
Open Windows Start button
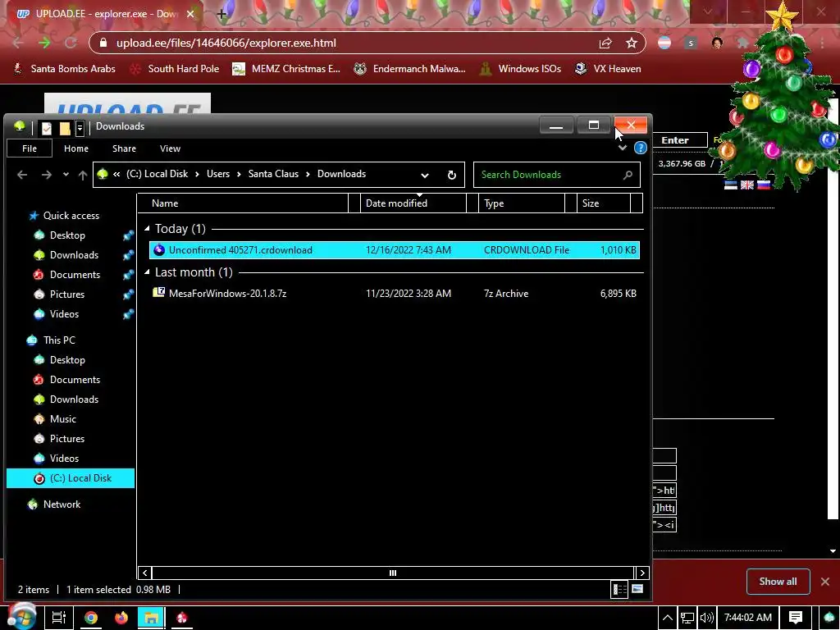tap(21, 617)
